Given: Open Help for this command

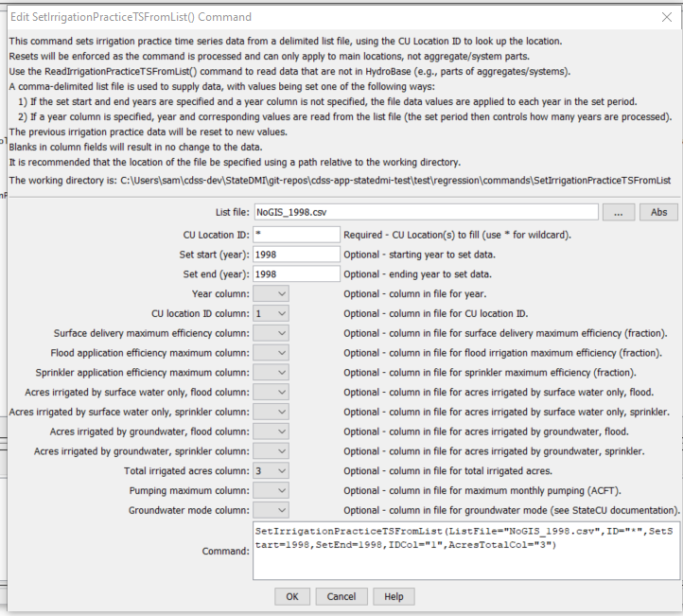Looking at the screenshot, I should click(394, 596).
